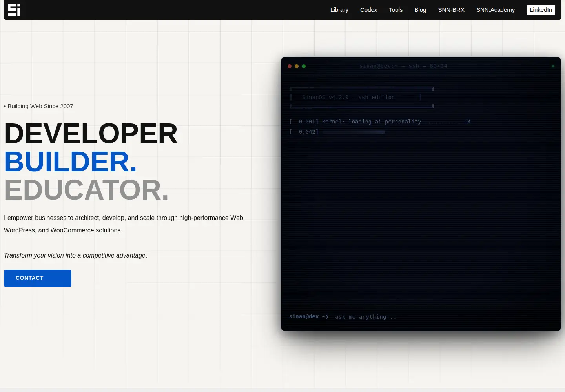Visit the Blog section

click(420, 10)
